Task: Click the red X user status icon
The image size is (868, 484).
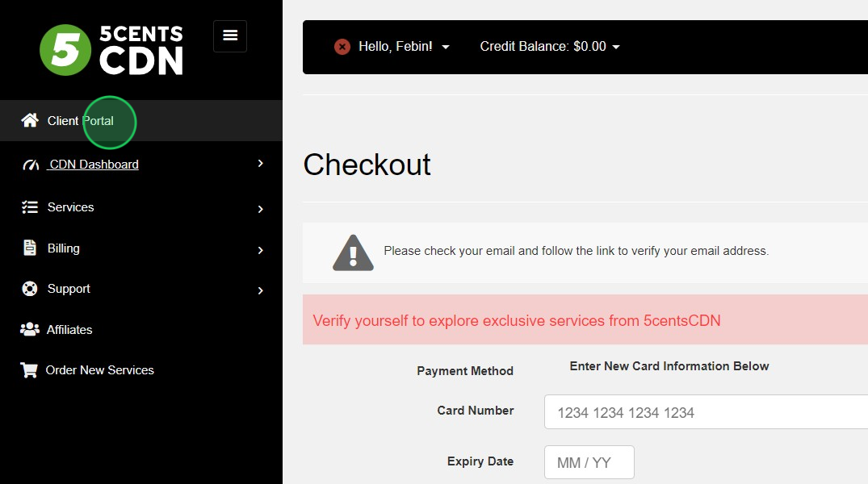Action: [342, 47]
